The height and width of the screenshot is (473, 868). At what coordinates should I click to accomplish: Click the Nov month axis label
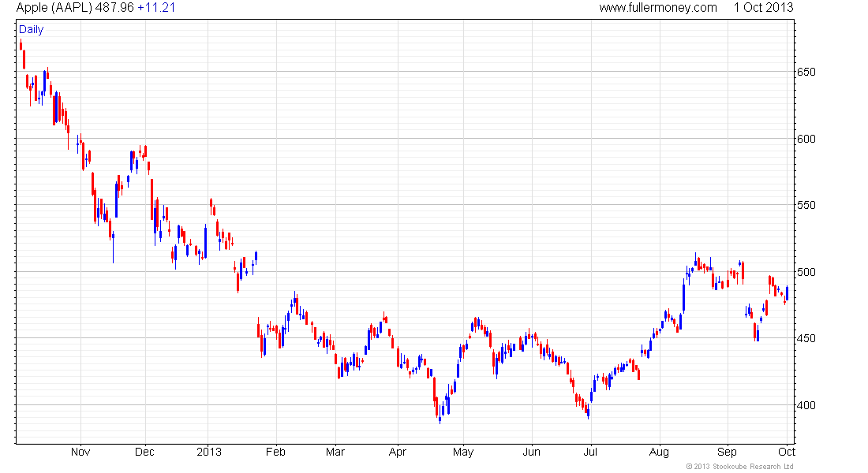click(80, 452)
